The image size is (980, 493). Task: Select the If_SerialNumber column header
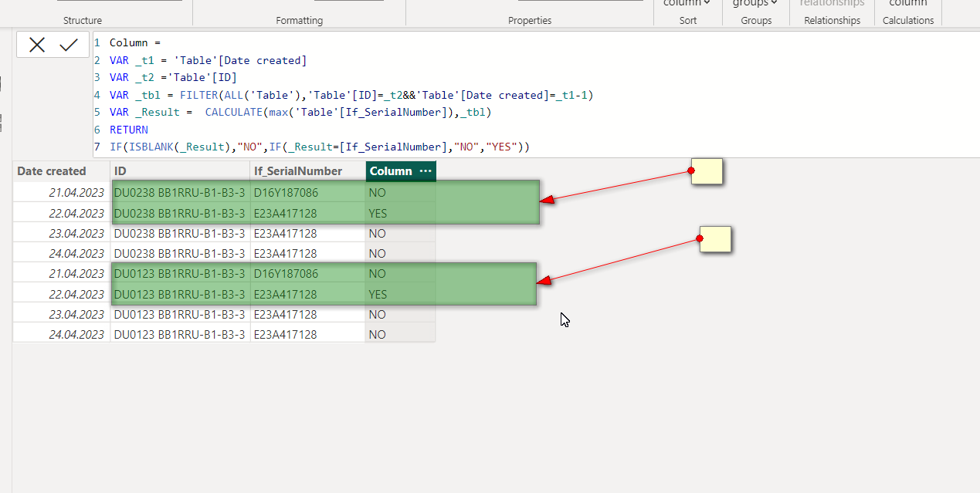tap(307, 171)
